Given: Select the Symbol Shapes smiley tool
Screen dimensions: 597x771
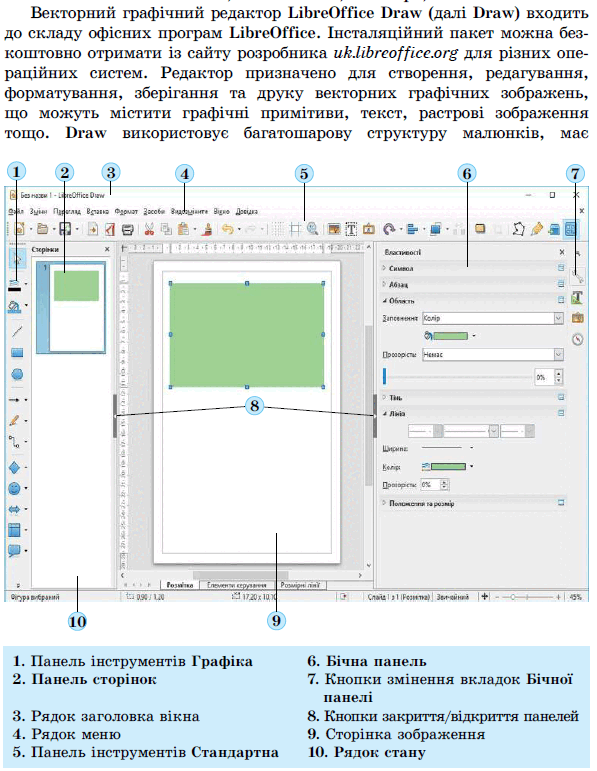Looking at the screenshot, I should 15,488.
